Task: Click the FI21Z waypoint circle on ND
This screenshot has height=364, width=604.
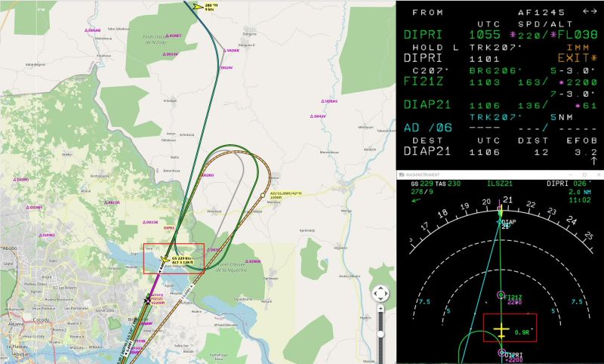Action: (501, 295)
